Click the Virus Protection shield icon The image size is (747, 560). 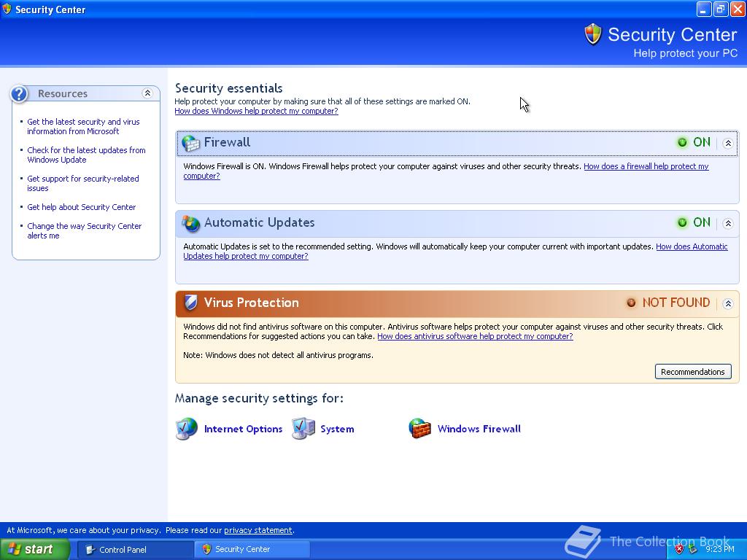click(190, 303)
